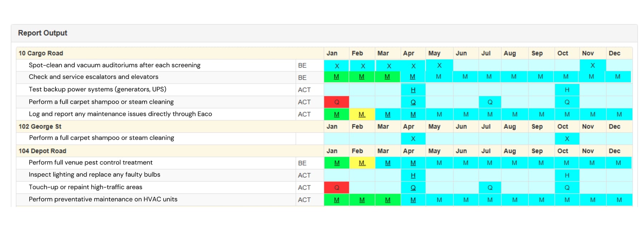
Task: Click July Q cell for 10 Cargo carpet shampoo
Action: [x=490, y=102]
